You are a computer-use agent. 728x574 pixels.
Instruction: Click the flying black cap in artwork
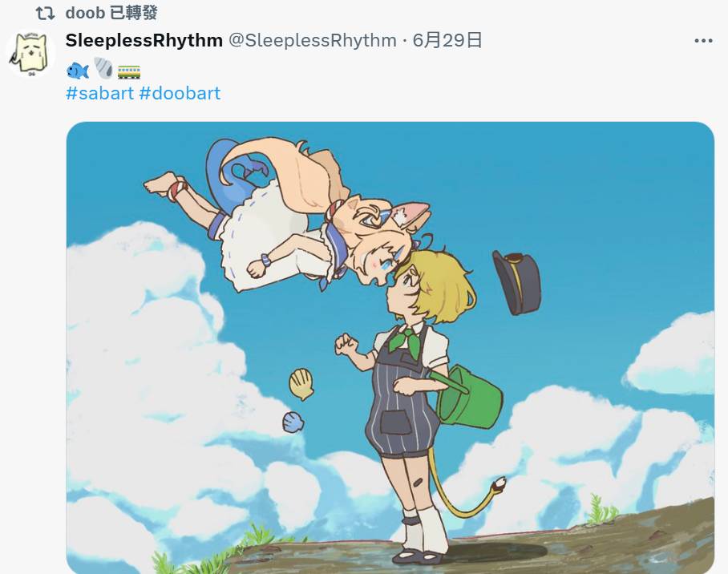[517, 282]
